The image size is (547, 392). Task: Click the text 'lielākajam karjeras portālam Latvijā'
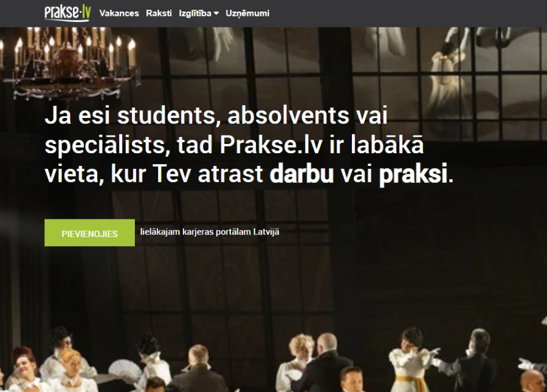(x=210, y=232)
